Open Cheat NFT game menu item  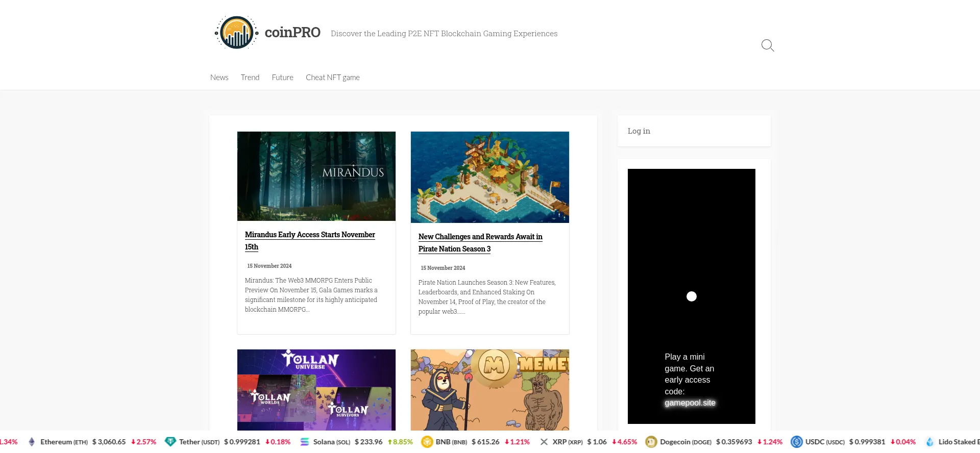click(x=332, y=78)
